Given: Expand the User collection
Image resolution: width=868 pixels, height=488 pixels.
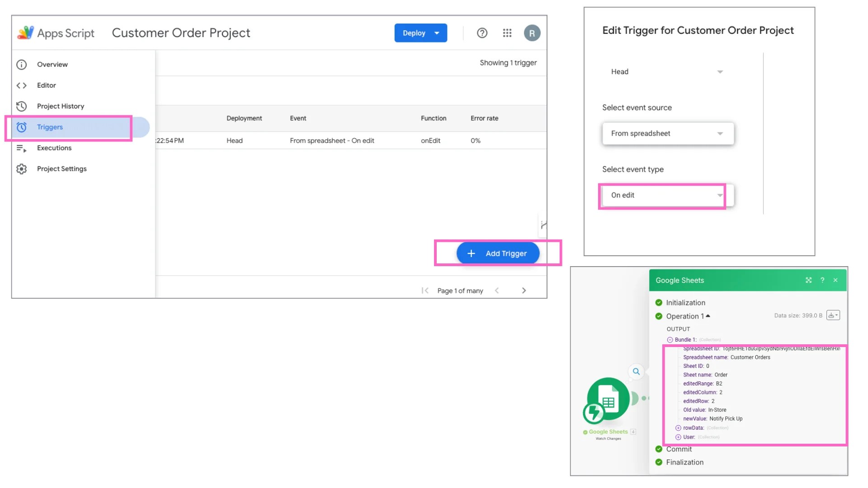Looking at the screenshot, I should [678, 437].
